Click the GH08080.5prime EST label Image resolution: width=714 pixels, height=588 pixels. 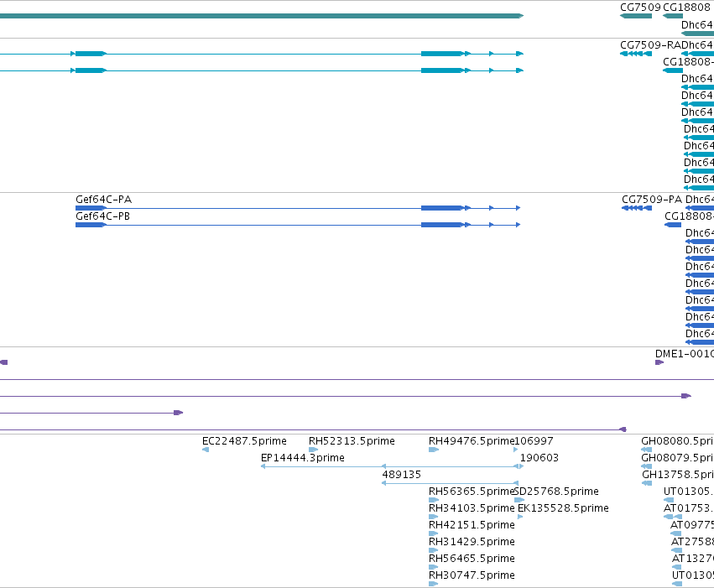click(x=678, y=441)
